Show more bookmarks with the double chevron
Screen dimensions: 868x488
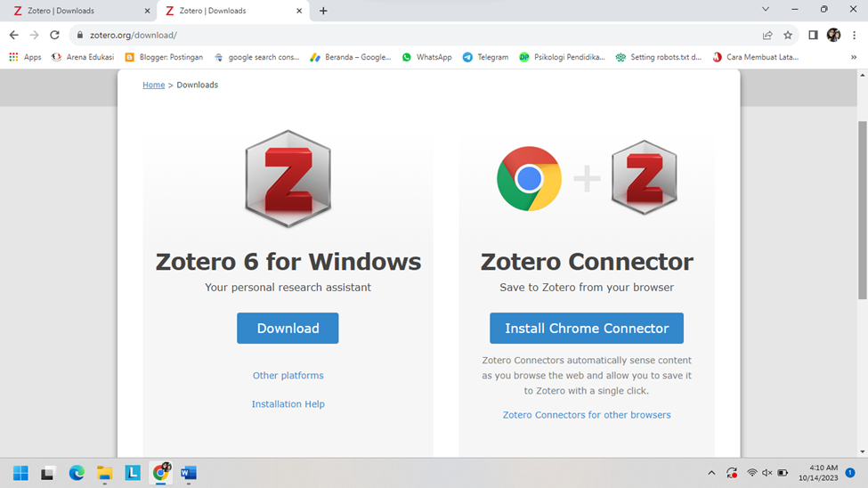(x=854, y=57)
